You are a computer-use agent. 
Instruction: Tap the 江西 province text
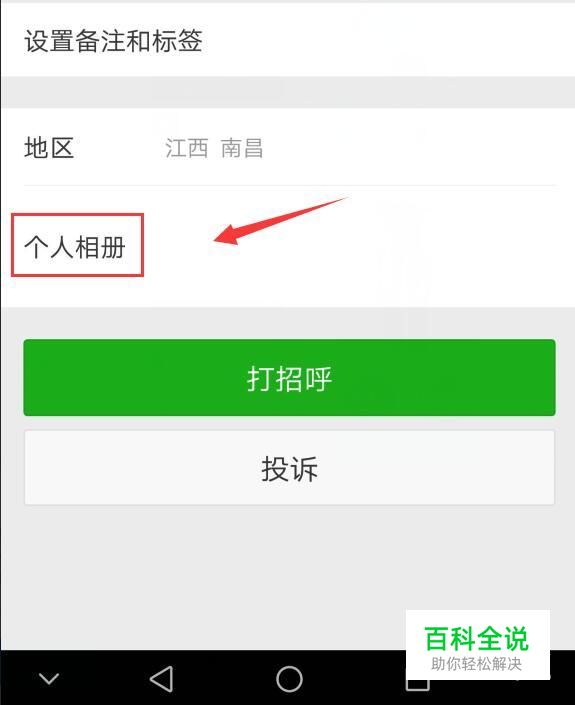point(187,148)
